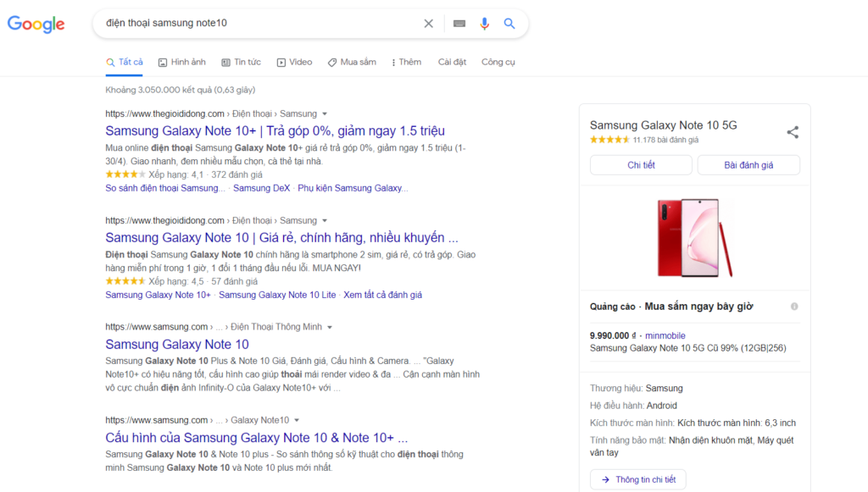
Task: Expand the arrow beside the Galaxy Note10 URL
Action: pyautogui.click(x=297, y=420)
